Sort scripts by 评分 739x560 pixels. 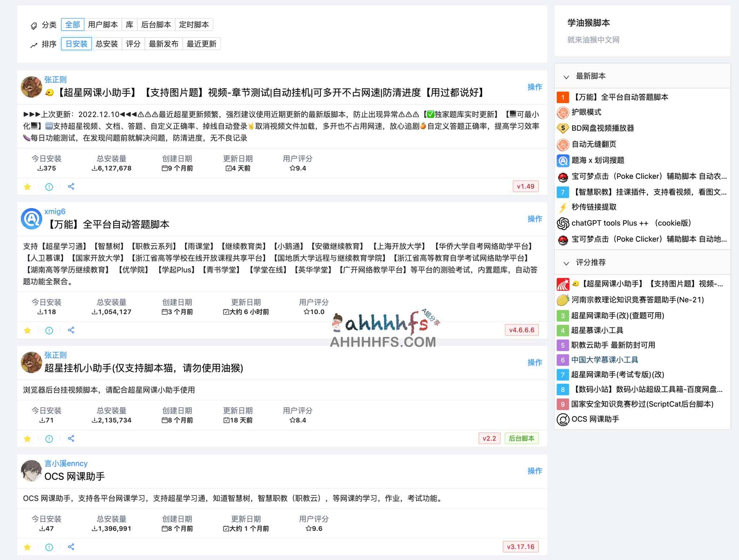(x=133, y=44)
